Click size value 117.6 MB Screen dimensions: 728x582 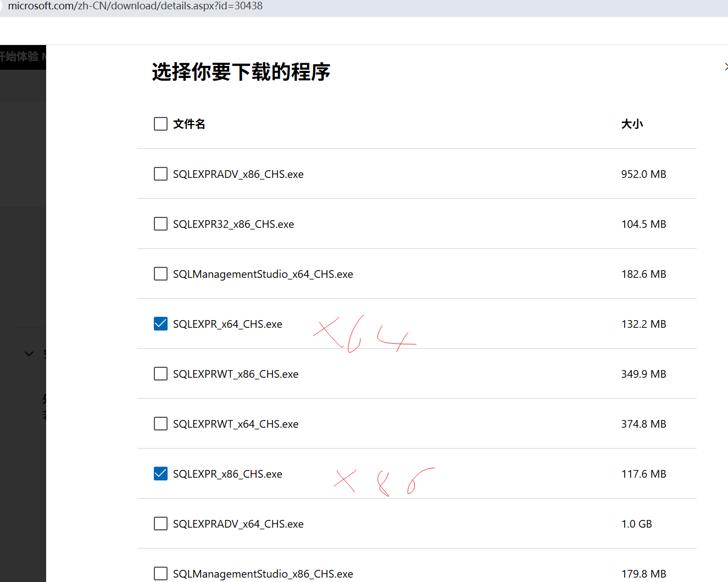coord(643,474)
